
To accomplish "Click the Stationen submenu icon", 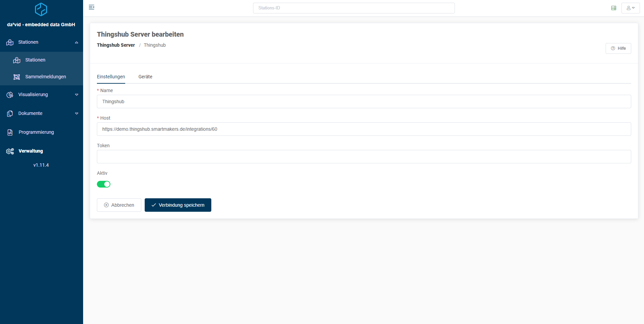I will [x=16, y=60].
